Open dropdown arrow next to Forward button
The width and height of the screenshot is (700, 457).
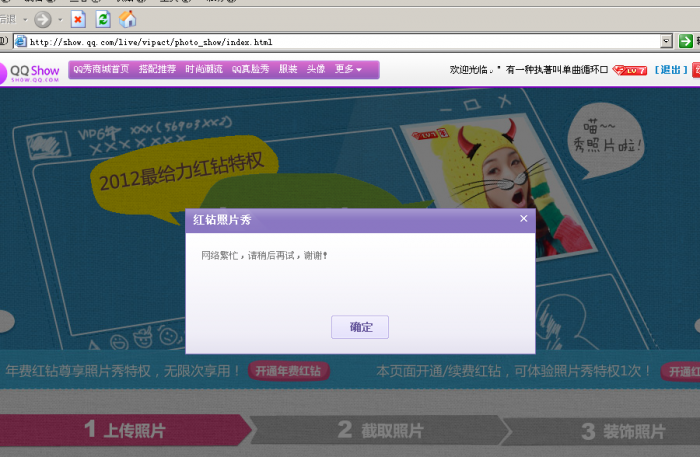coord(60,20)
